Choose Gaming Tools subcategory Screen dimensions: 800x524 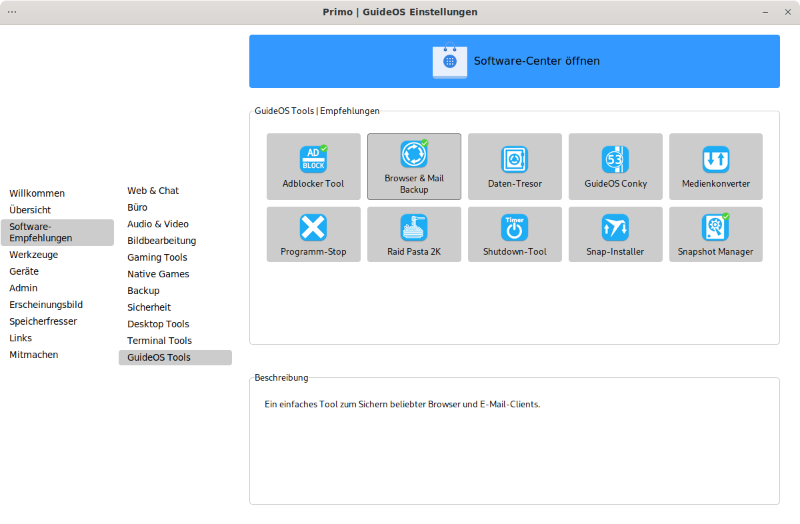tap(157, 257)
